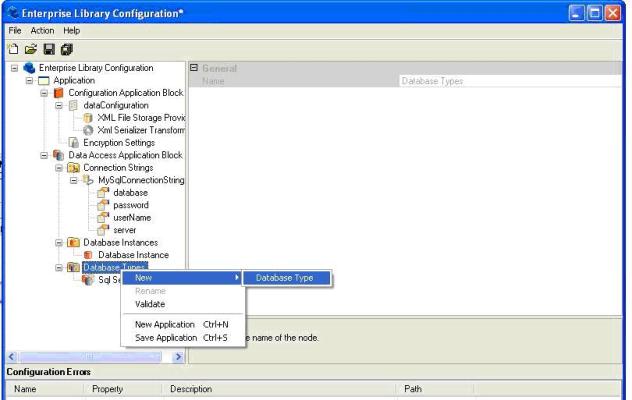Image resolution: width=632 pixels, height=400 pixels.
Task: Click the Open Application folder toolbar icon
Action: [31, 49]
